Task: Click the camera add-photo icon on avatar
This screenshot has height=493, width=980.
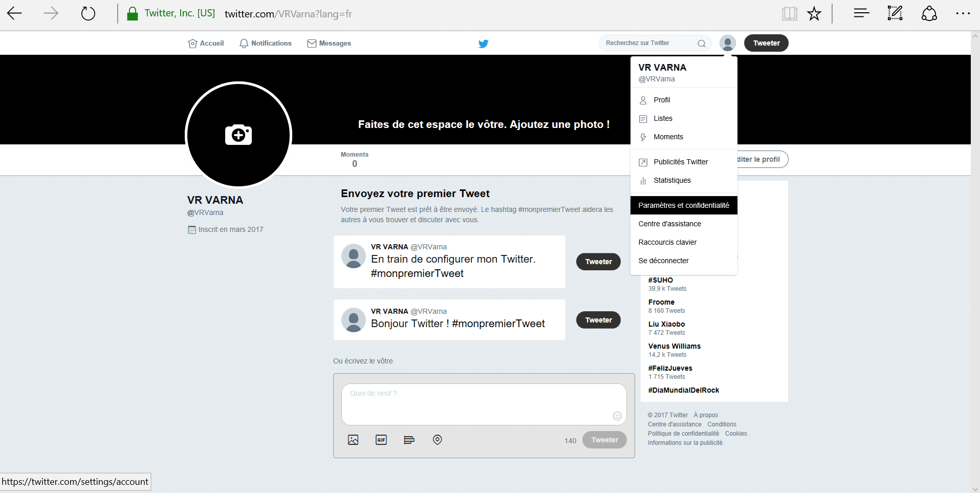Action: click(x=238, y=135)
